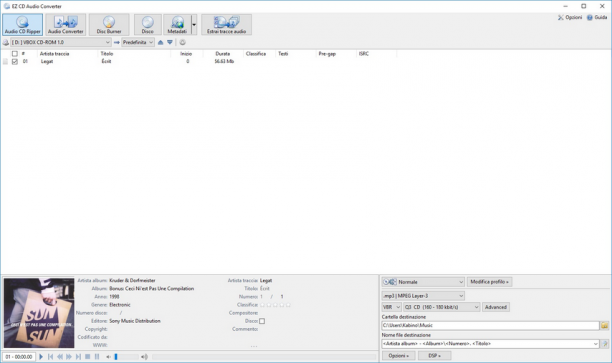
Task: Stop the playback
Action: pos(88,356)
